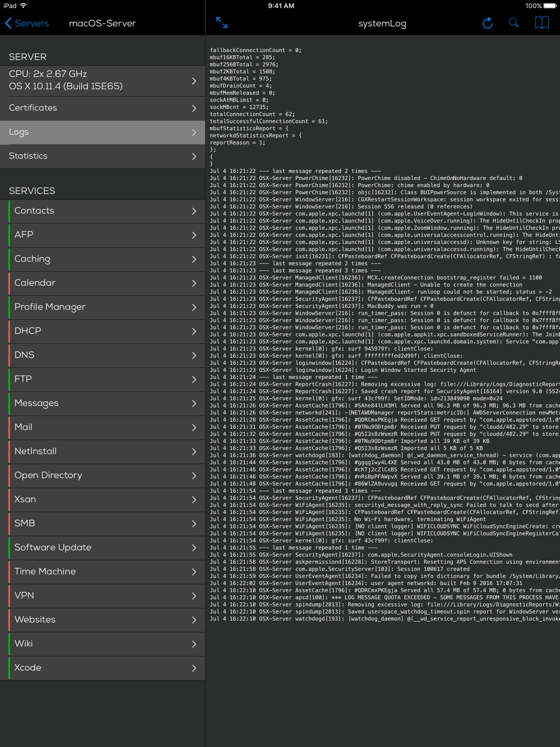Go back to Servers list

(x=27, y=24)
